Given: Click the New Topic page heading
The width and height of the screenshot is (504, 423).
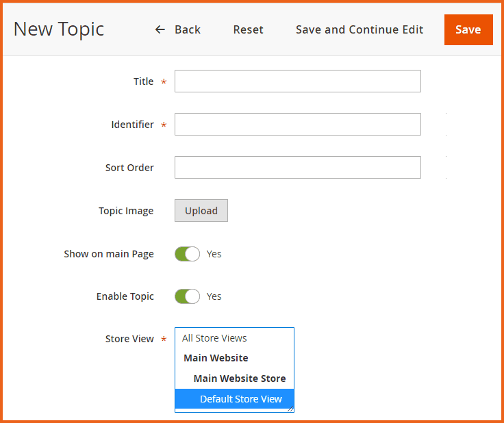Looking at the screenshot, I should [59, 29].
